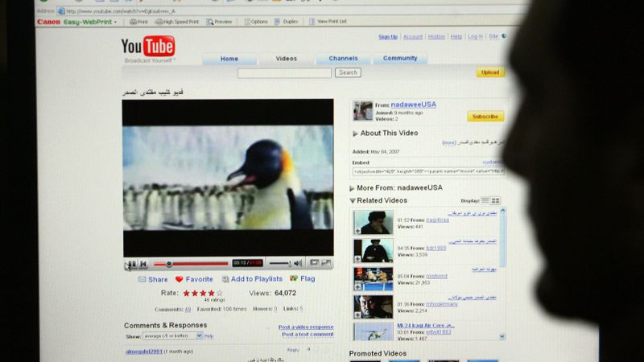Image resolution: width=644 pixels, height=362 pixels.
Task: Click the Preview toolbar button
Action: [x=220, y=22]
